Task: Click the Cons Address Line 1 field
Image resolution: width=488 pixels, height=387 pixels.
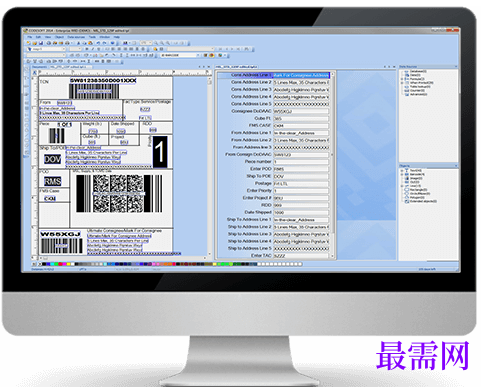Action: click(301, 75)
